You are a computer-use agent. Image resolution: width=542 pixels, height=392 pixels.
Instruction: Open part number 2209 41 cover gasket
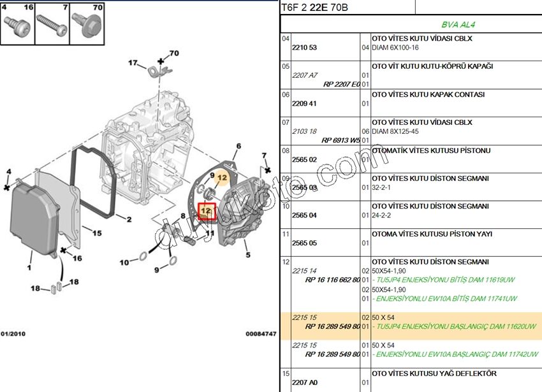pyautogui.click(x=304, y=103)
